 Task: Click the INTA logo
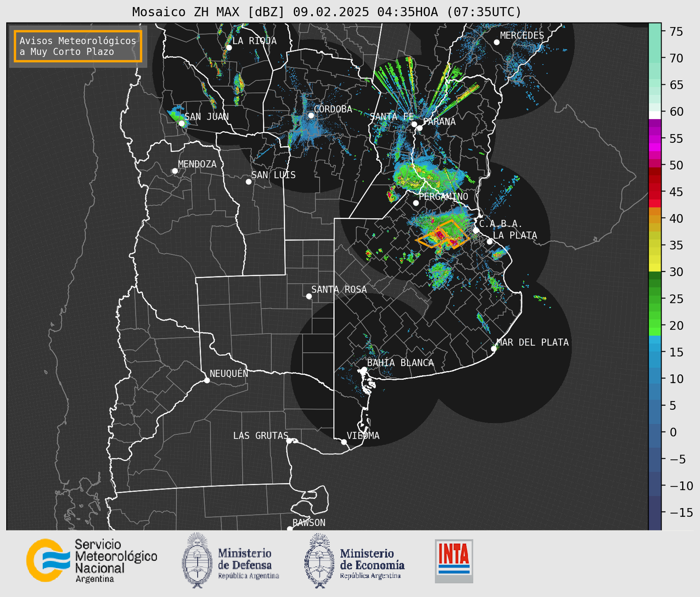[454, 561]
